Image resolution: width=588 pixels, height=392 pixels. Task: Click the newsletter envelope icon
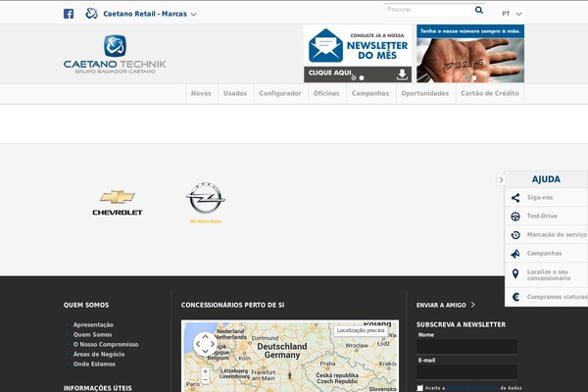pos(325,45)
